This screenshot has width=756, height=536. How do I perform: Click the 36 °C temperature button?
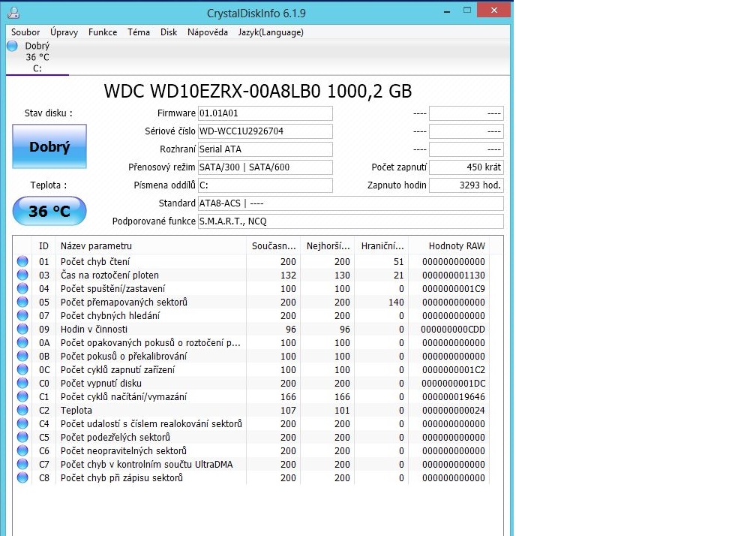coord(49,212)
